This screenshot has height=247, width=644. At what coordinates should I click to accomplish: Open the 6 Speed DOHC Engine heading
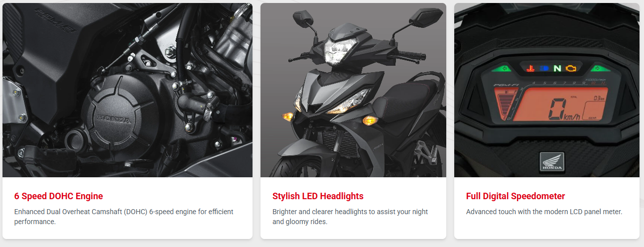coord(59,196)
